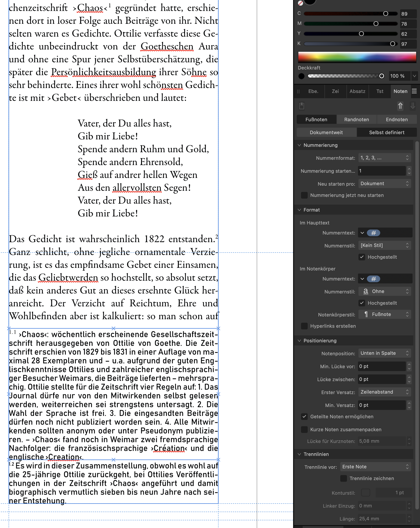Click the black opacity circle icon

pos(301,76)
